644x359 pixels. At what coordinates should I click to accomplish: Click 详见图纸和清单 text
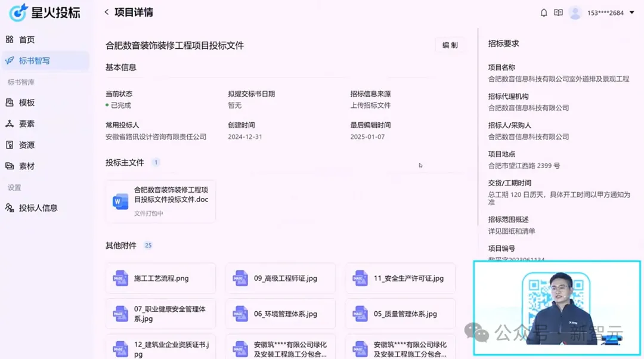click(x=512, y=231)
